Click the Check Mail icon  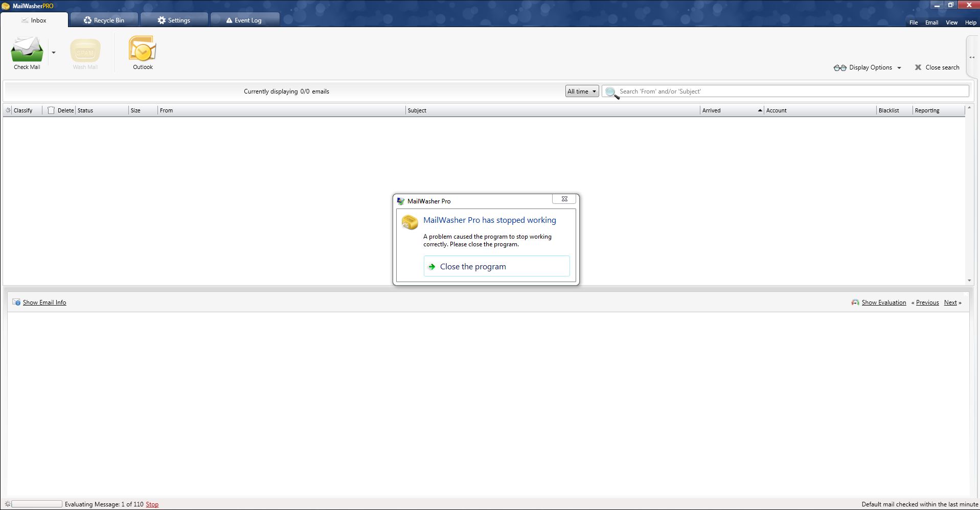tap(27, 50)
